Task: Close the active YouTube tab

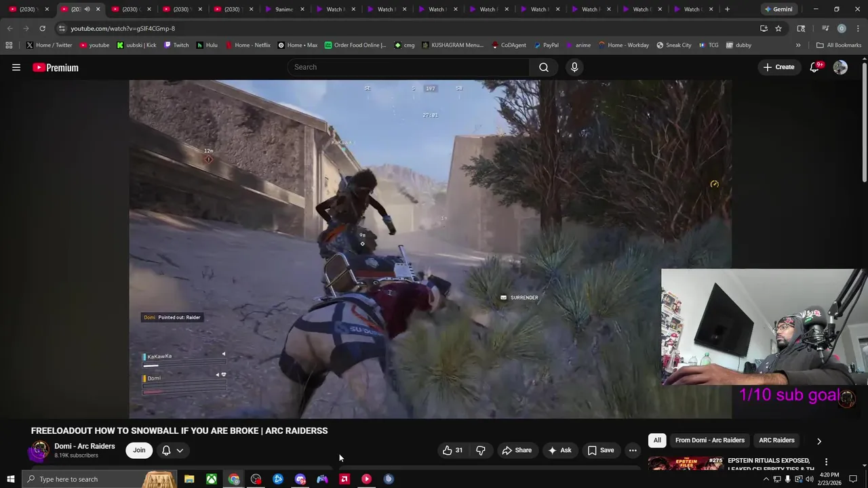Action: point(98,9)
